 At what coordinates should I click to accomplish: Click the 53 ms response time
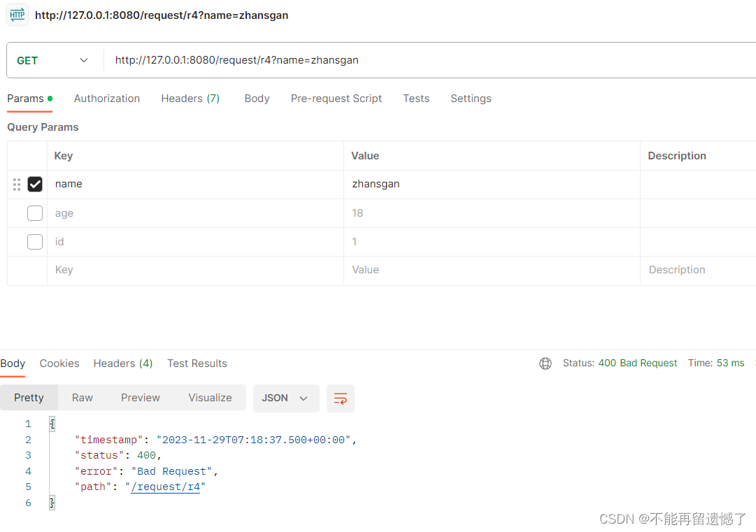tap(730, 364)
